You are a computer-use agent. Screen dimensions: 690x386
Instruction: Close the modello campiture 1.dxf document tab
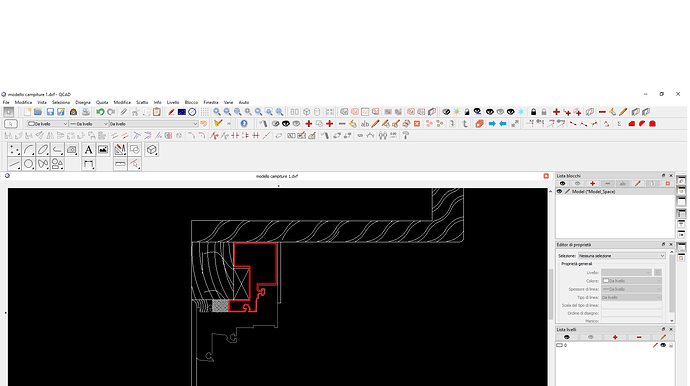click(x=546, y=176)
